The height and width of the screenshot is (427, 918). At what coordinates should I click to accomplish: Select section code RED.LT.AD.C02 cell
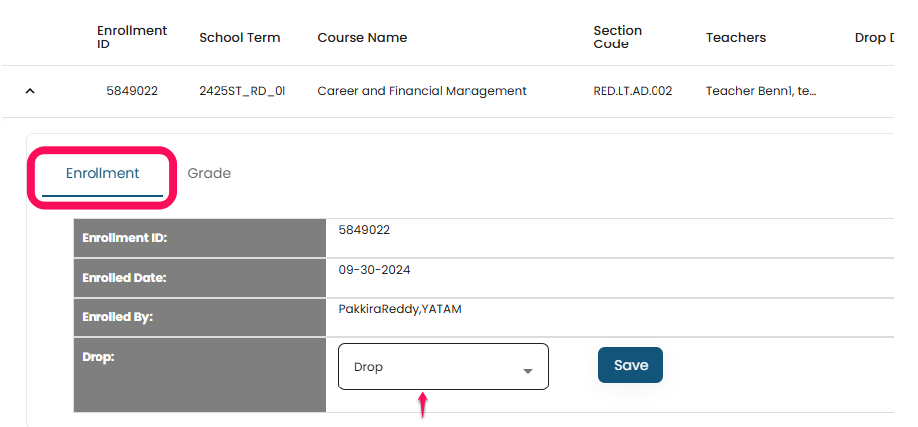coord(633,91)
